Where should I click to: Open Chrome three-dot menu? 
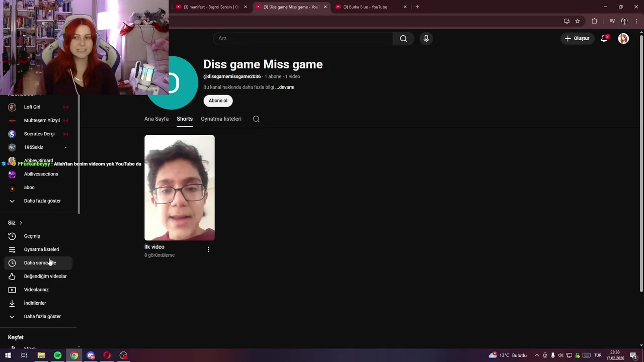tap(636, 21)
